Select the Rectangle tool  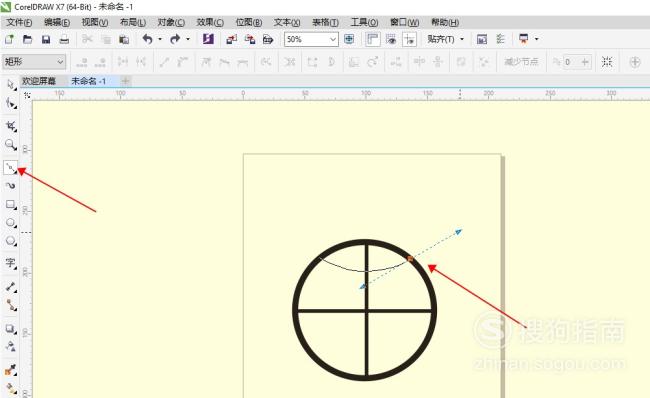tap(11, 204)
